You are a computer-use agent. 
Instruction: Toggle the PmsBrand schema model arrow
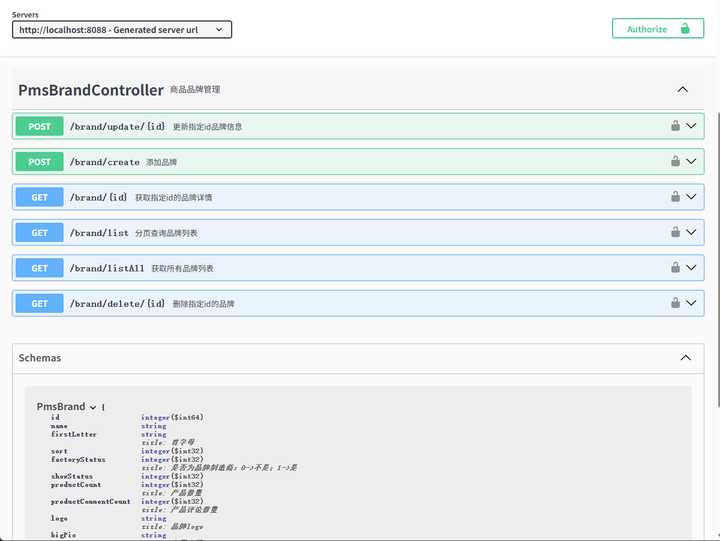93,407
